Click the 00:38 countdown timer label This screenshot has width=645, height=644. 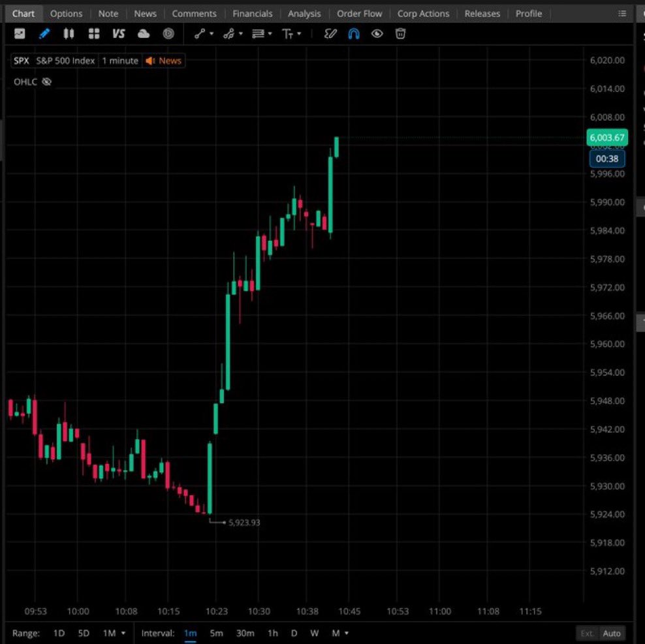pos(607,159)
